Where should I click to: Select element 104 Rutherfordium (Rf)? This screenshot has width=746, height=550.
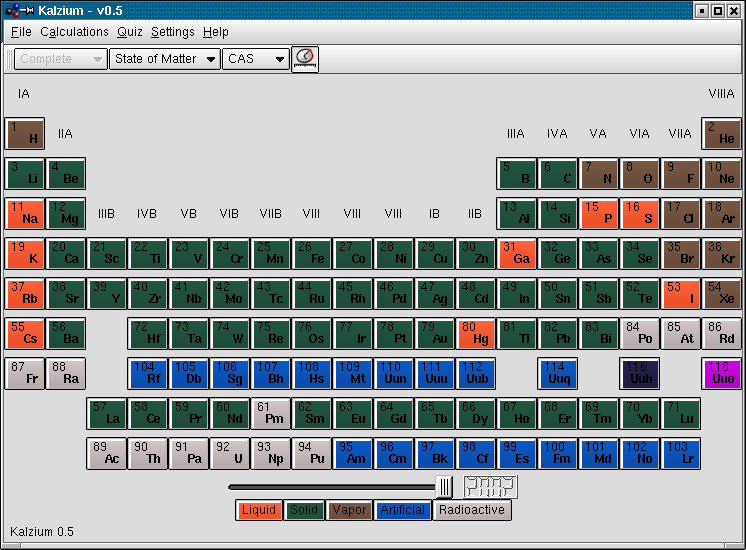click(x=147, y=373)
